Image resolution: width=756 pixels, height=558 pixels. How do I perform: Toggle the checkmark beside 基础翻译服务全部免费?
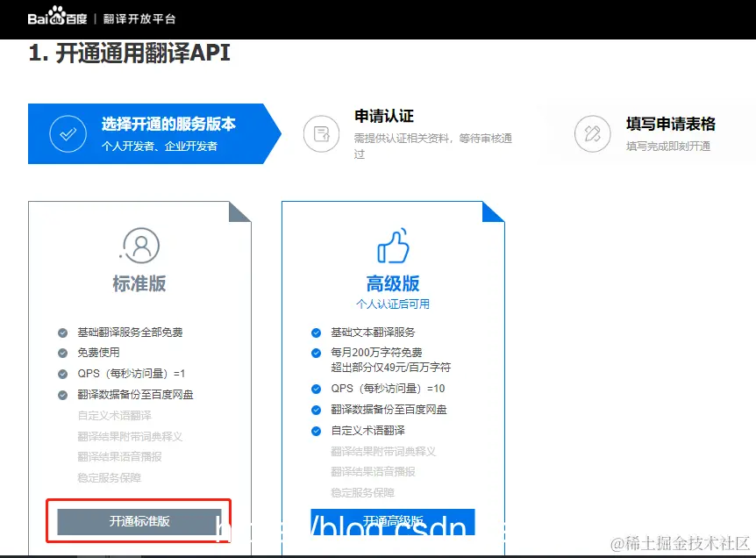61,332
